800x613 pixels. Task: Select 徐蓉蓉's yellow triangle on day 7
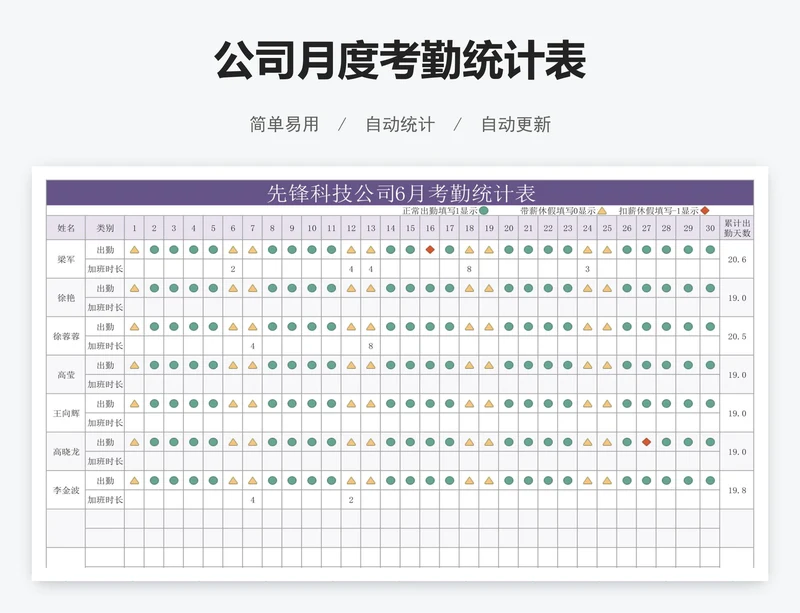253,327
